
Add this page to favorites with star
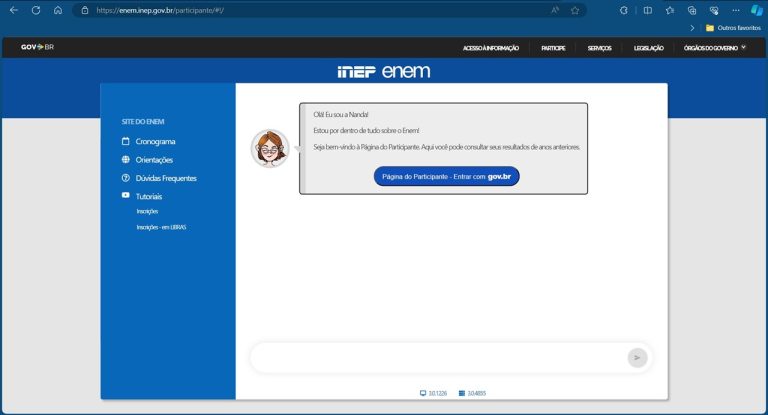point(575,10)
